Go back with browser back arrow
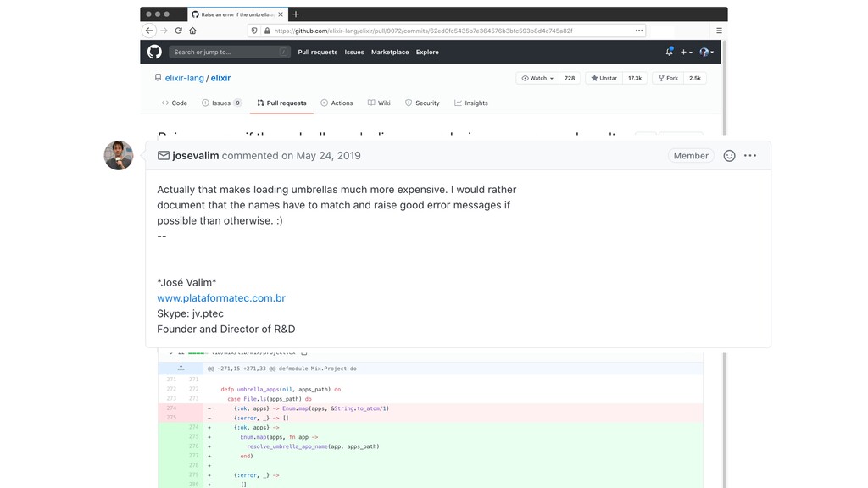This screenshot has width=868, height=488. 149,30
